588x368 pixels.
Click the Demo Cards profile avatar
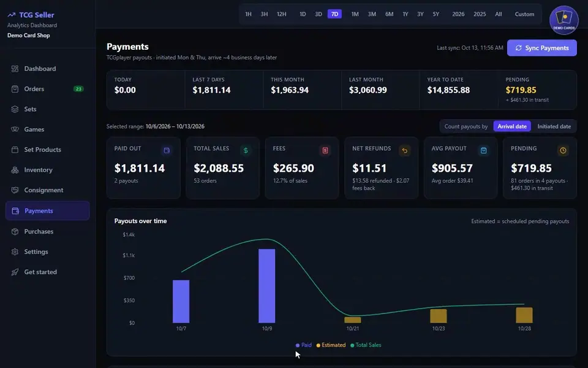pyautogui.click(x=563, y=20)
